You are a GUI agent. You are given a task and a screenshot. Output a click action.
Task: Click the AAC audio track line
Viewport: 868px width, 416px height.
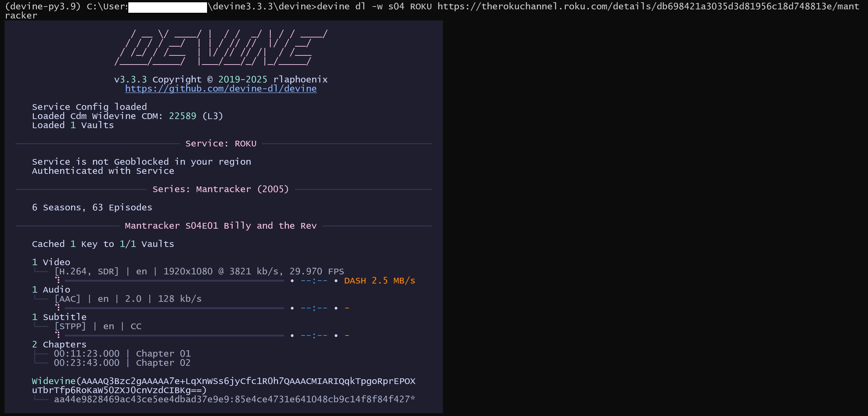(128, 299)
